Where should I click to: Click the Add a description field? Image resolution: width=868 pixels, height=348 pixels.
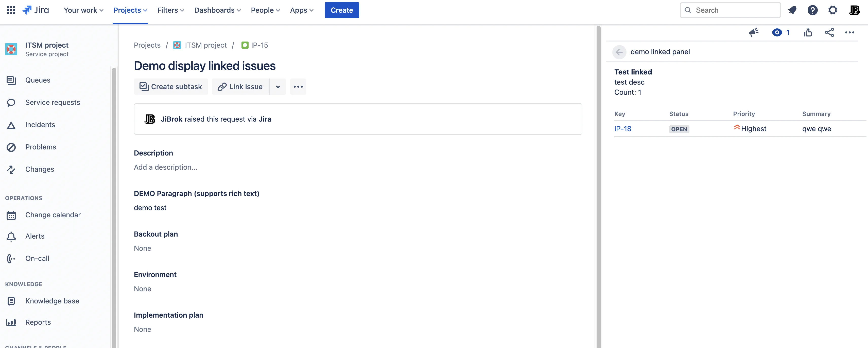(x=165, y=167)
